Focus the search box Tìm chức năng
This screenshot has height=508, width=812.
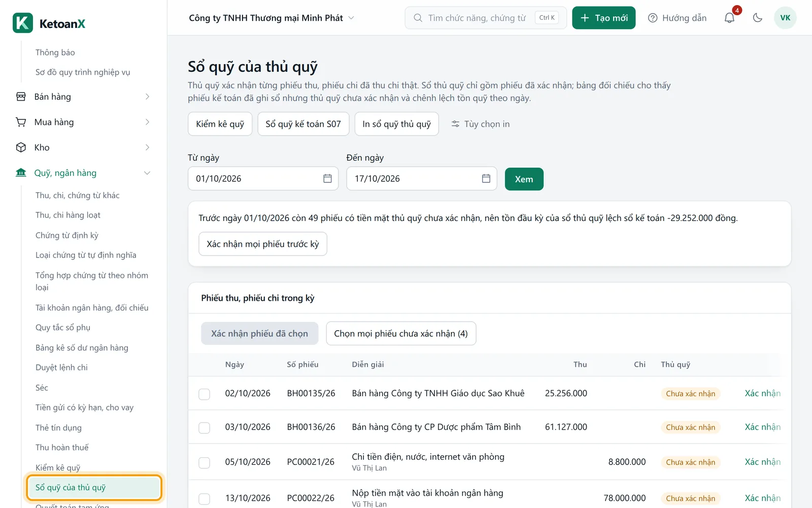point(486,18)
